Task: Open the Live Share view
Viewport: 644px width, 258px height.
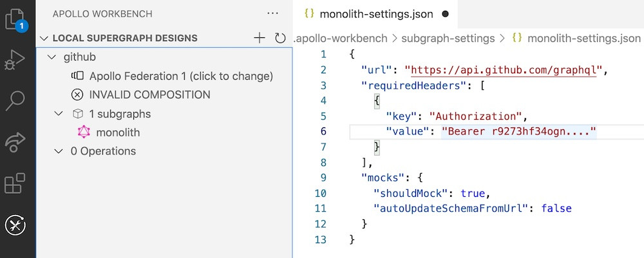Action: [15, 142]
